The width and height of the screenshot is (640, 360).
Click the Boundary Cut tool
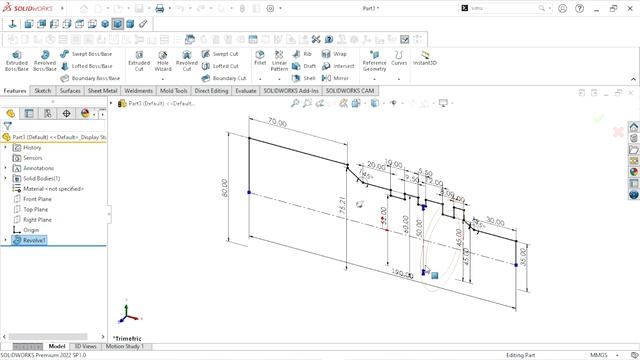224,78
